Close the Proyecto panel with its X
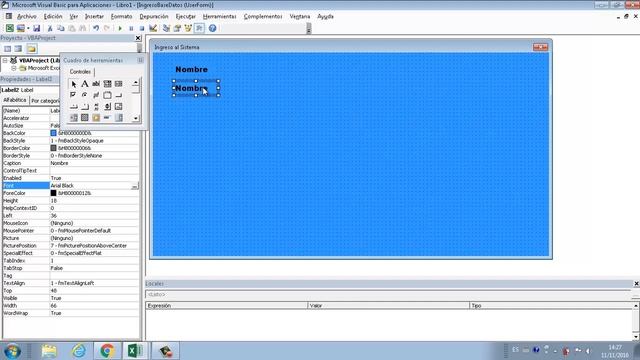640x360 pixels. pyautogui.click(x=138, y=38)
